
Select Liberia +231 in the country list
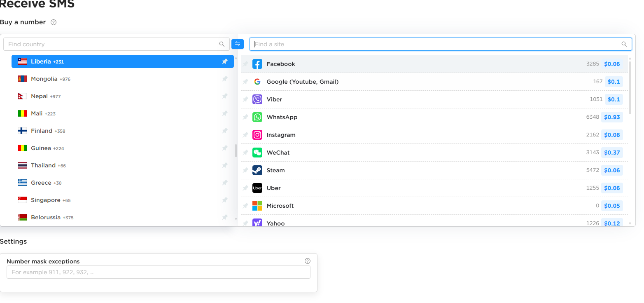(x=123, y=61)
